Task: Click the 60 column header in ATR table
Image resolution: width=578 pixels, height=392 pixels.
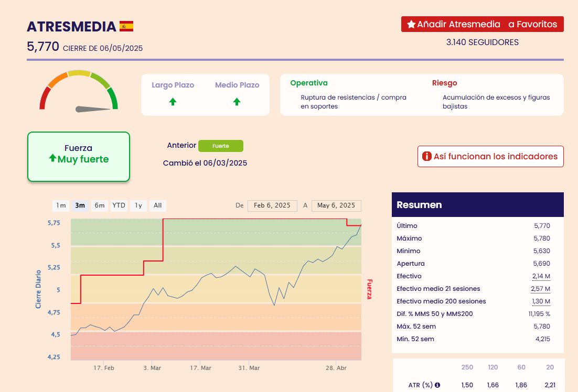Action: tap(521, 367)
